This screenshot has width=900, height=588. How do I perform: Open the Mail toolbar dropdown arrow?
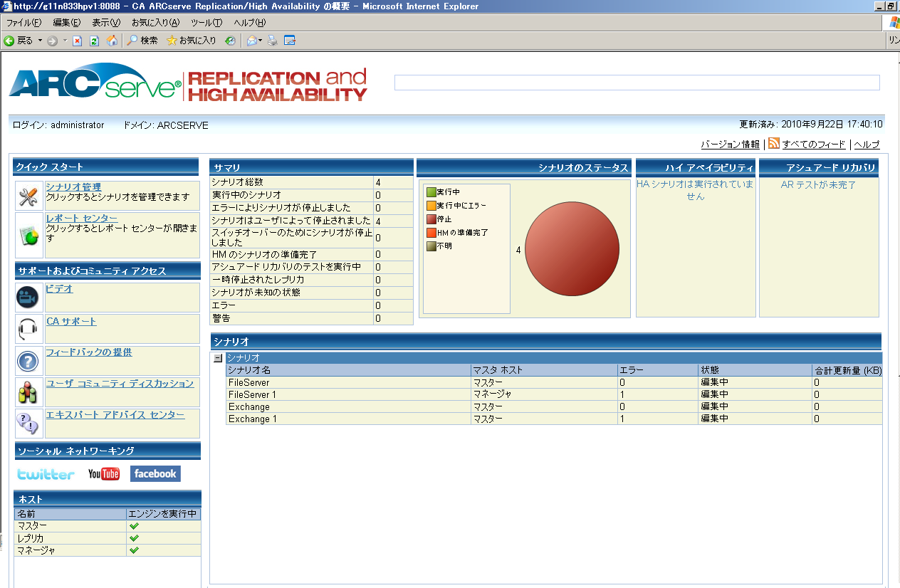(261, 41)
